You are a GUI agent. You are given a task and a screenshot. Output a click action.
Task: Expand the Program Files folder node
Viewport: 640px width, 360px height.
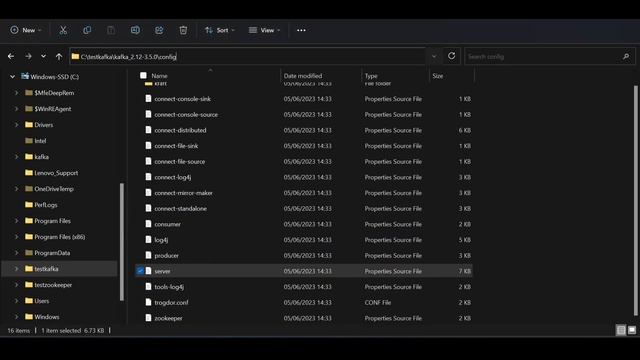[17, 221]
